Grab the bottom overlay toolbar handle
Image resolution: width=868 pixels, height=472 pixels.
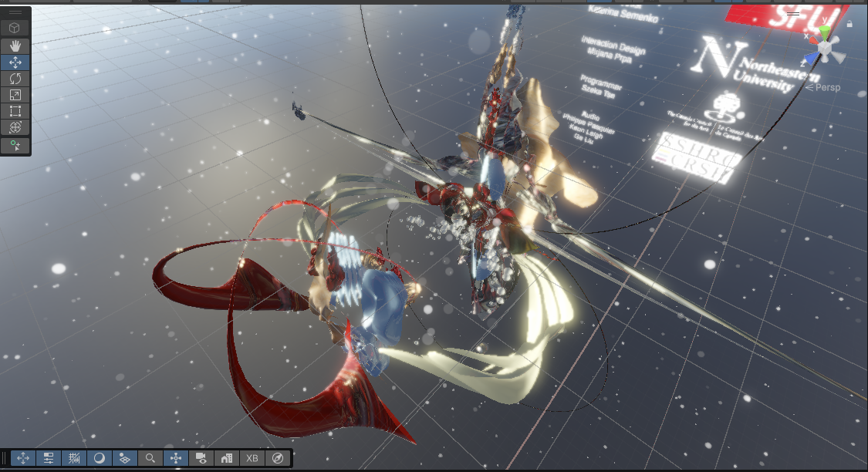point(5,458)
